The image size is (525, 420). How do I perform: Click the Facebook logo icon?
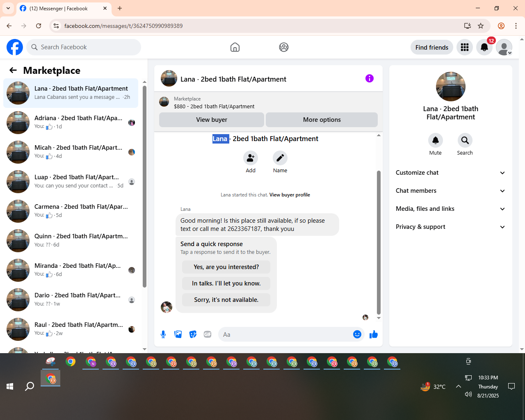[15, 47]
